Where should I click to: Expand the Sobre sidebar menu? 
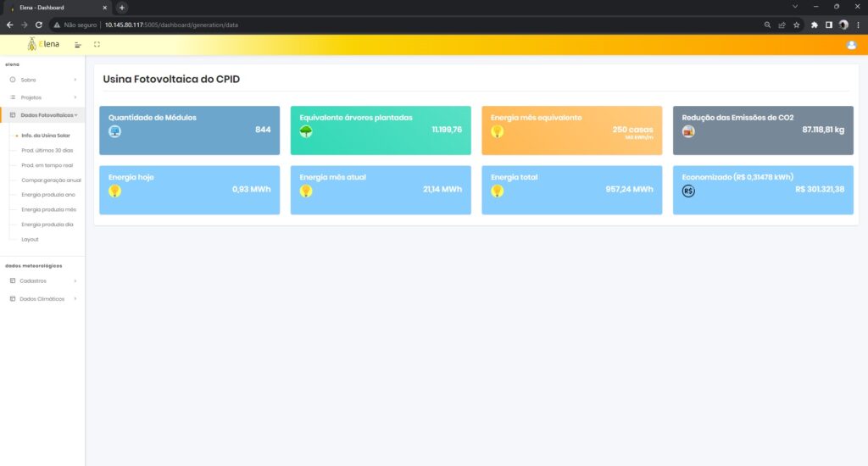click(42, 80)
